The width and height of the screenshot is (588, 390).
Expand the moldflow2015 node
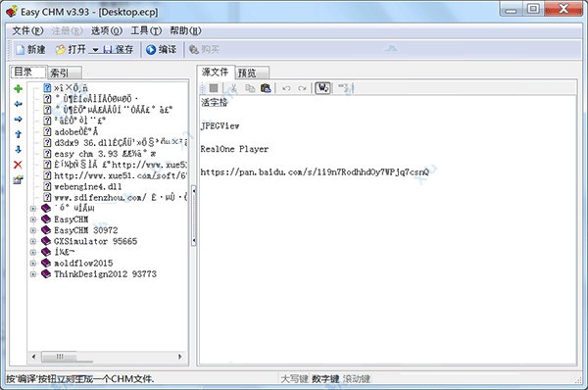click(x=33, y=264)
